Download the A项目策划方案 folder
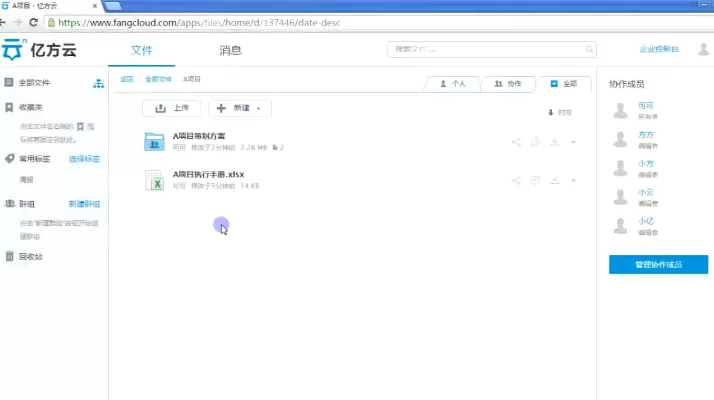 pyautogui.click(x=555, y=142)
